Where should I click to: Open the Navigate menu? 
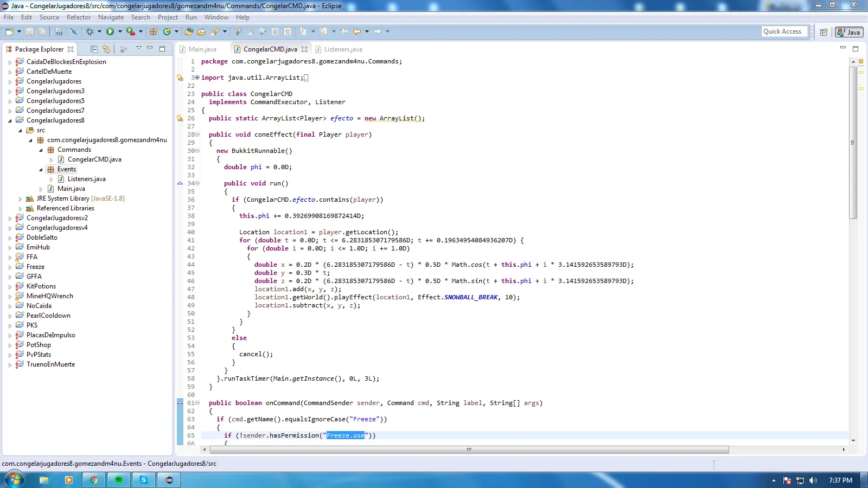click(x=111, y=17)
